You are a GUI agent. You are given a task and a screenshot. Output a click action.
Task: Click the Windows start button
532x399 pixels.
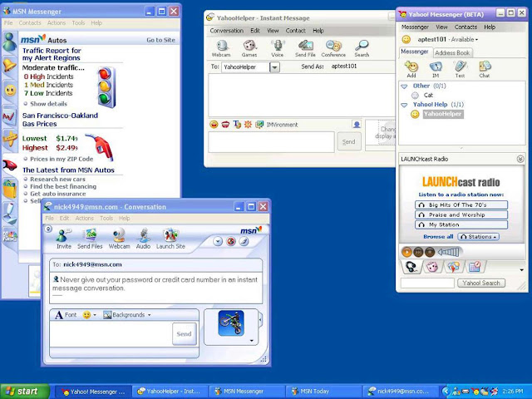(x=25, y=392)
